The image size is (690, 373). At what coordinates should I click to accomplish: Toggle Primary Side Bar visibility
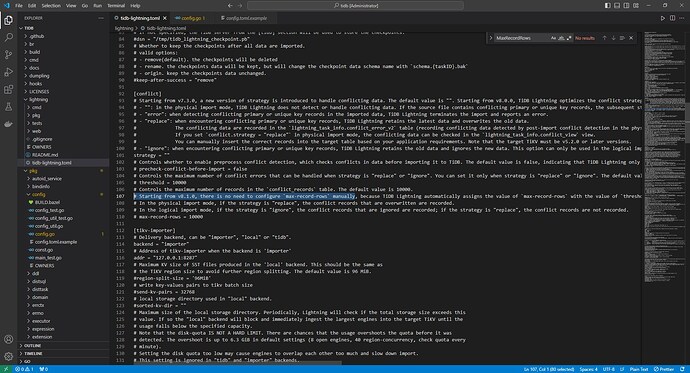click(607, 6)
